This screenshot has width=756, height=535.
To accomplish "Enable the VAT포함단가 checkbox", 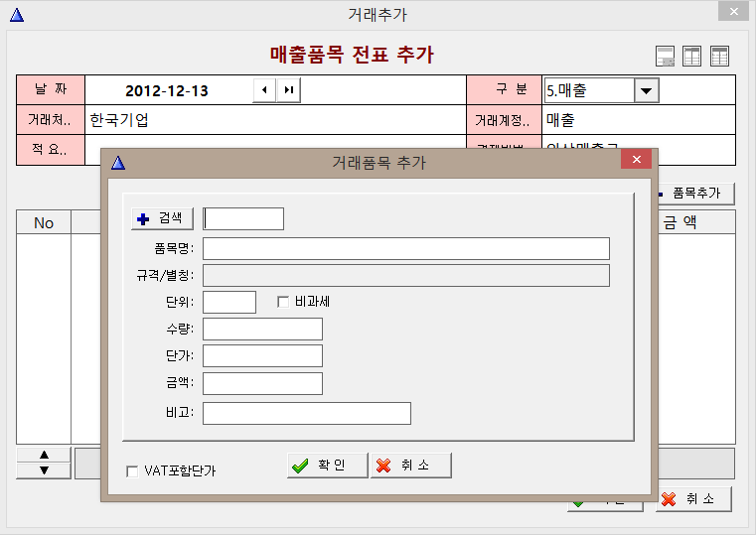I will coord(132,470).
